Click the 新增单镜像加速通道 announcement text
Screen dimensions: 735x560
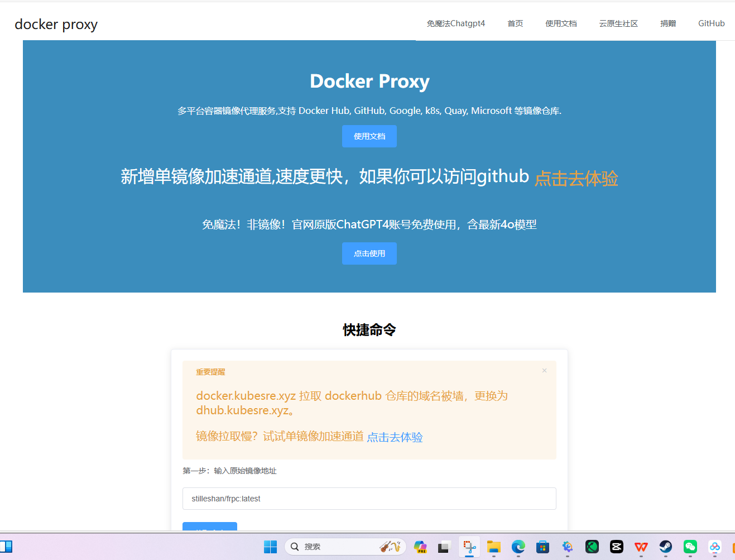point(325,176)
